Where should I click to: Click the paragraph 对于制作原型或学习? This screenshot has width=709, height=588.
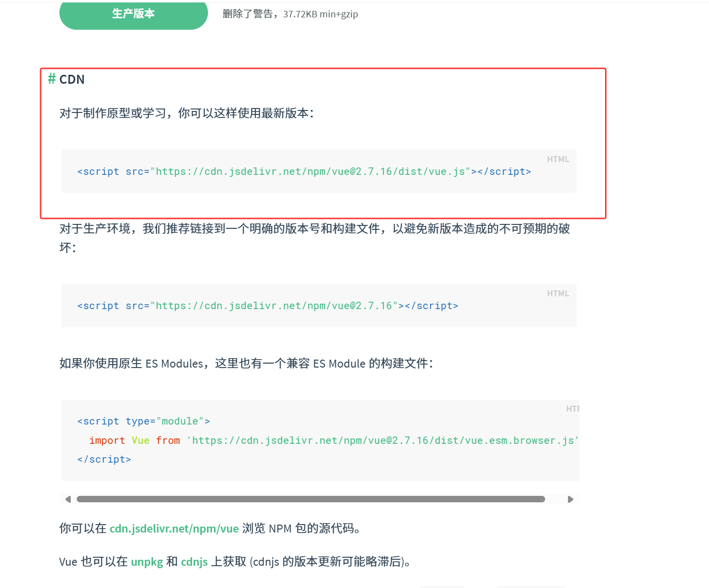(187, 113)
